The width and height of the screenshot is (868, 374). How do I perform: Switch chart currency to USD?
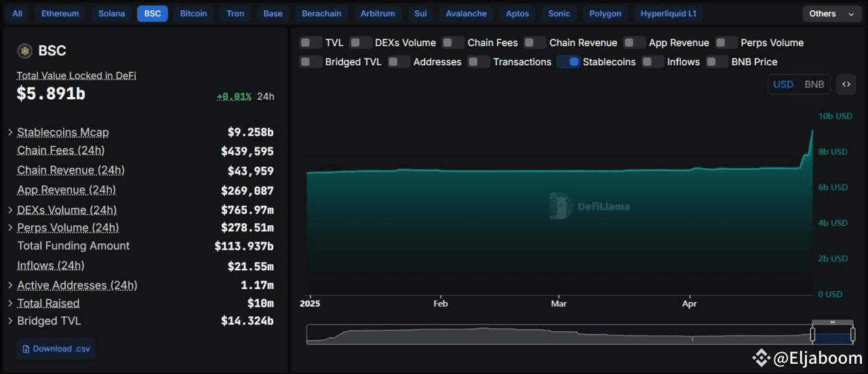[783, 84]
